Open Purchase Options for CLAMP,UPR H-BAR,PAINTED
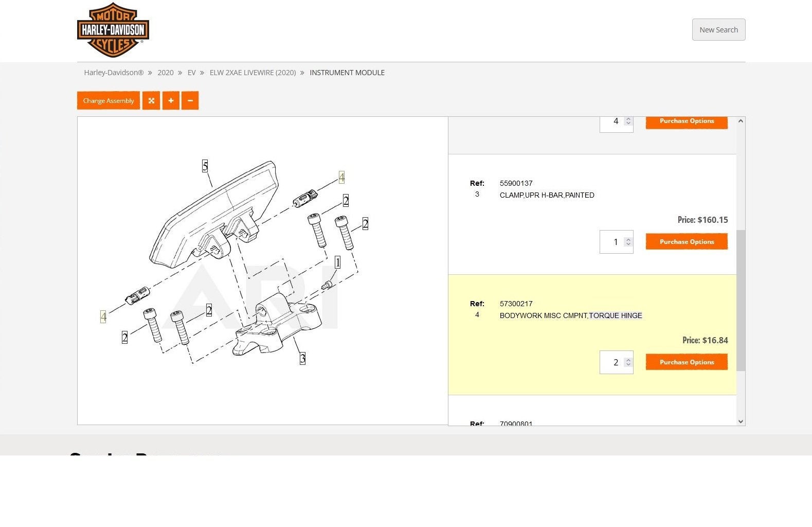Screen dimensions: 812x527 click(x=687, y=241)
